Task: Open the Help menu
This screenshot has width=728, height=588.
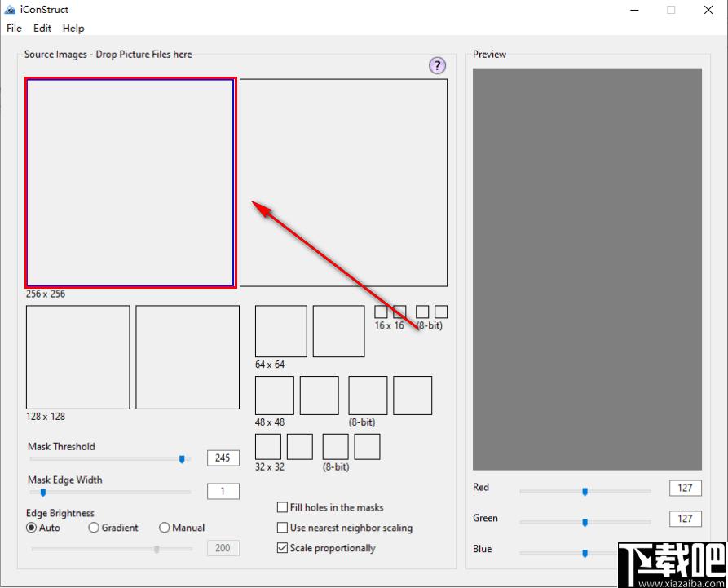Action: [x=73, y=29]
